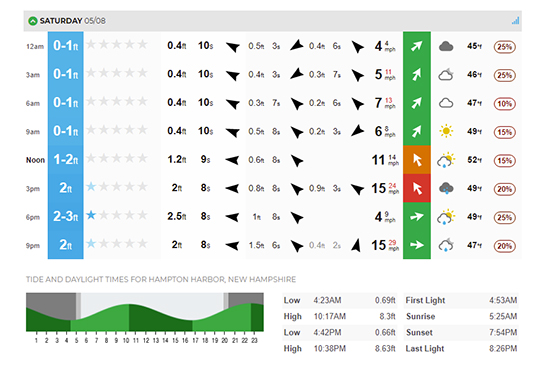Click the primary swell arrow at 12am

click(x=233, y=47)
